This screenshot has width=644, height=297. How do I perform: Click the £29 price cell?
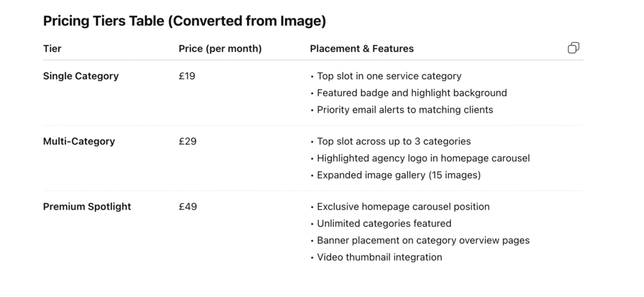[x=187, y=141]
